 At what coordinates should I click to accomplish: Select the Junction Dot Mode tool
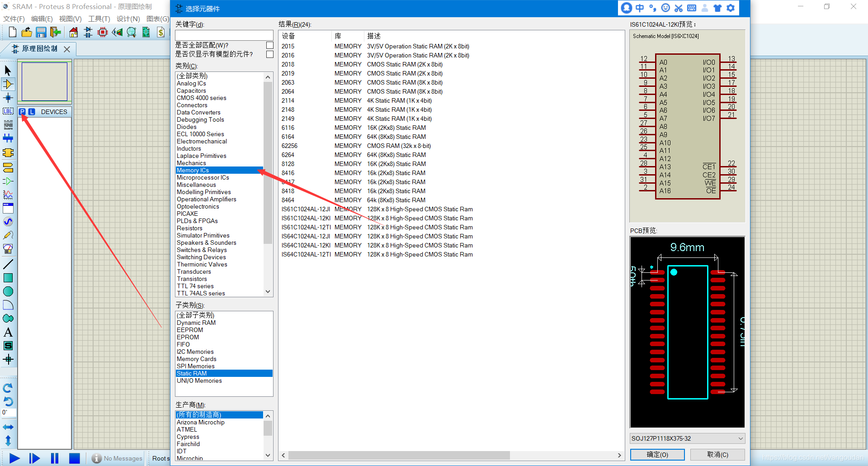(8, 98)
